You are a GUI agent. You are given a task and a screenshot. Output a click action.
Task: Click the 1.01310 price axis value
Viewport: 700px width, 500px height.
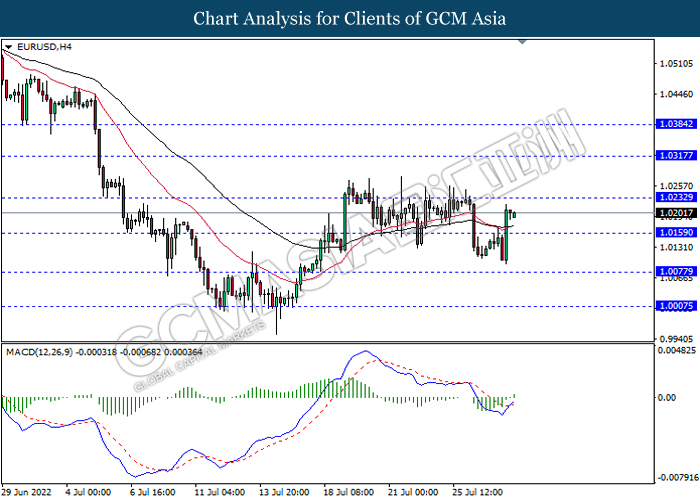point(676,247)
